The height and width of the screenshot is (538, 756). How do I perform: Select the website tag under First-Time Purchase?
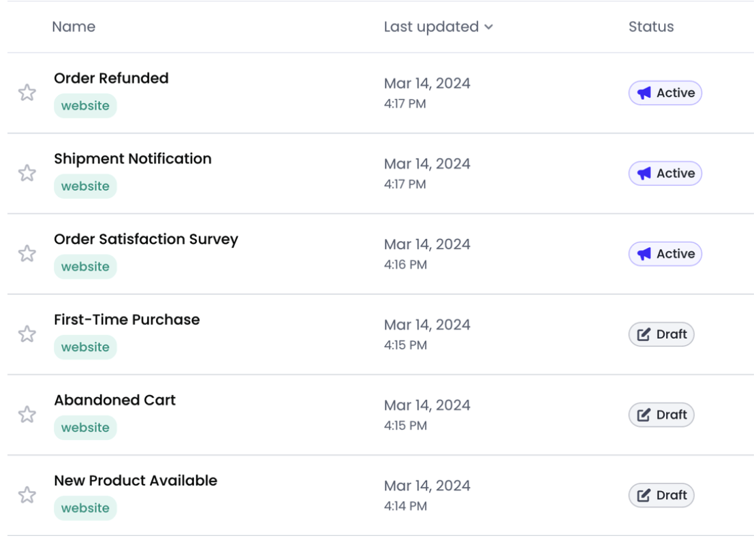(85, 347)
